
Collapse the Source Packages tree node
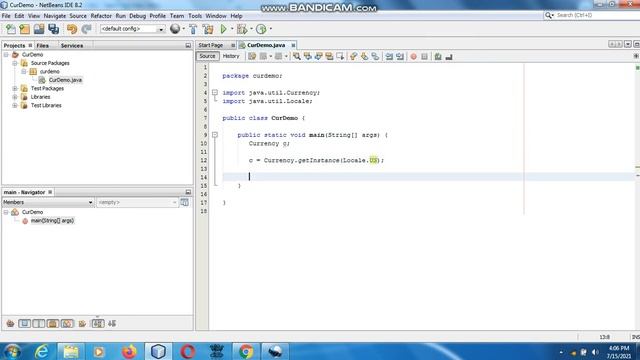15,63
